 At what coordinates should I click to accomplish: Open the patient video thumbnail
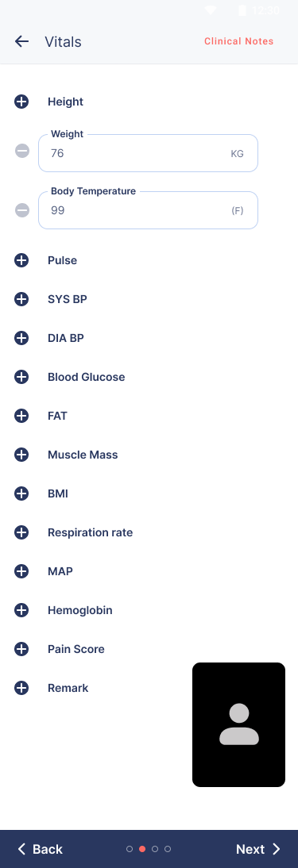[238, 724]
